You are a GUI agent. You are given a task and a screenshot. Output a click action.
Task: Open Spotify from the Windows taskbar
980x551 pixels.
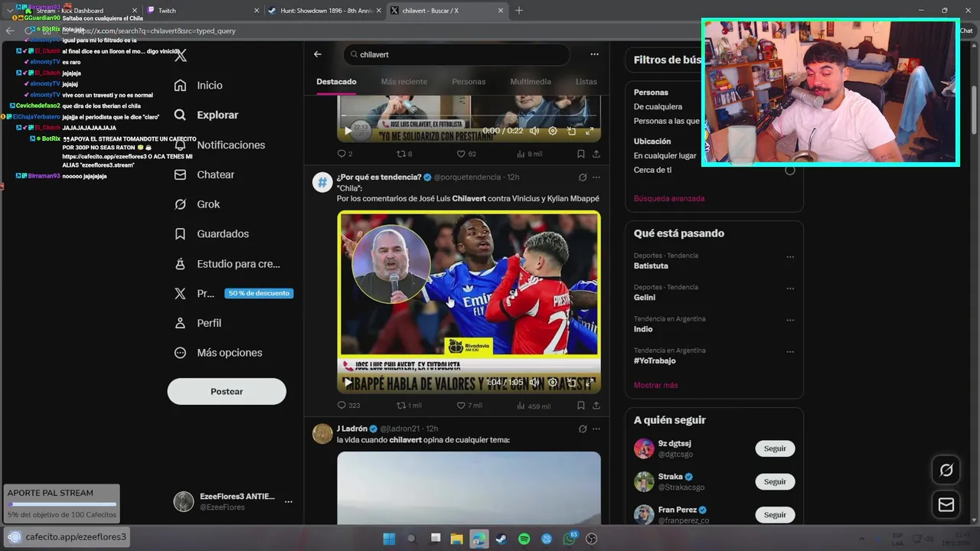point(524,539)
